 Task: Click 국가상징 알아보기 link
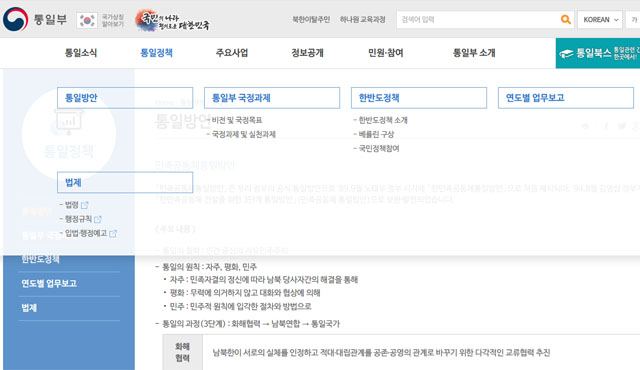click(x=113, y=20)
